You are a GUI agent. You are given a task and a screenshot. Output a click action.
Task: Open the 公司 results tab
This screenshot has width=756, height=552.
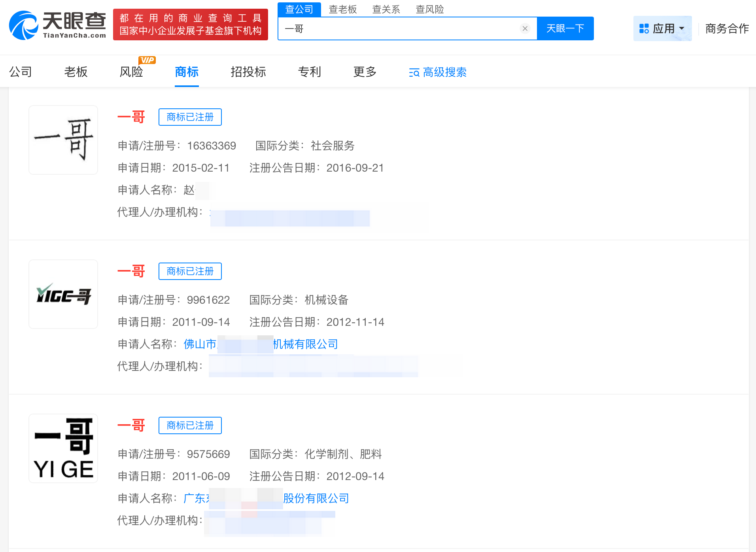[21, 72]
